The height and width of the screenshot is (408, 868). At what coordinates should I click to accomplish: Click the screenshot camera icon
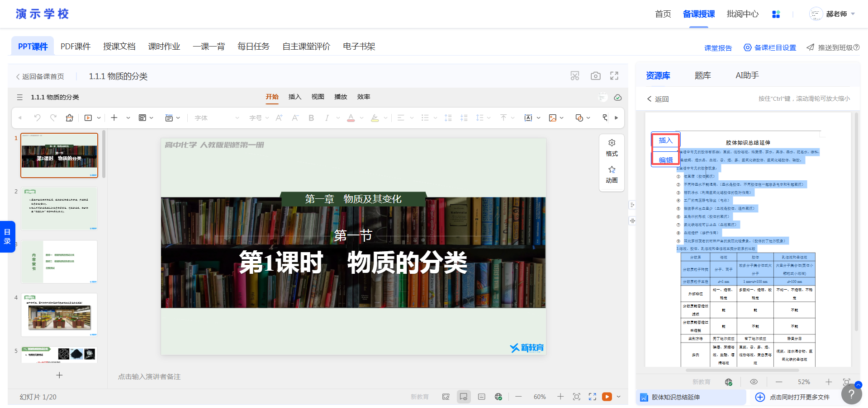tap(595, 76)
